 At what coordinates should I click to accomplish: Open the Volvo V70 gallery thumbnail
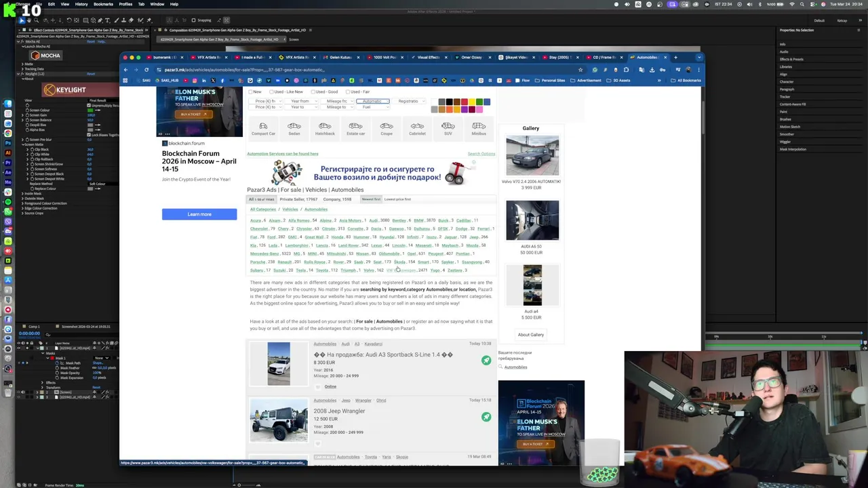point(532,155)
